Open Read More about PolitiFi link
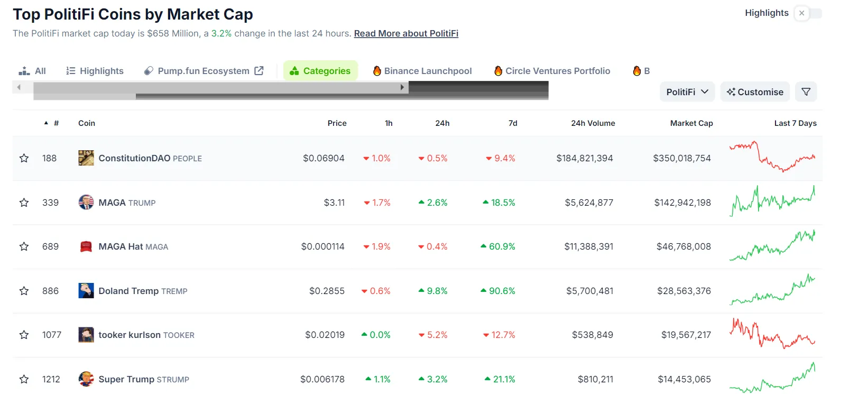The image size is (868, 394). pos(406,33)
